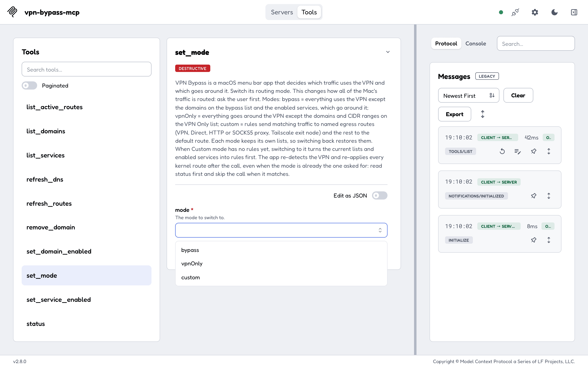Viewport: 588px width, 368px height.
Task: Click the messages Search field
Action: (536, 44)
